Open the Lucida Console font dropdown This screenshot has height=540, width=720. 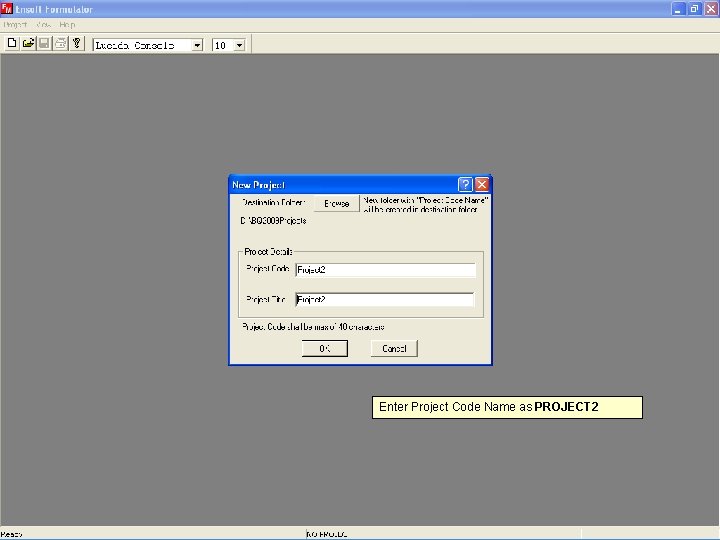point(197,45)
